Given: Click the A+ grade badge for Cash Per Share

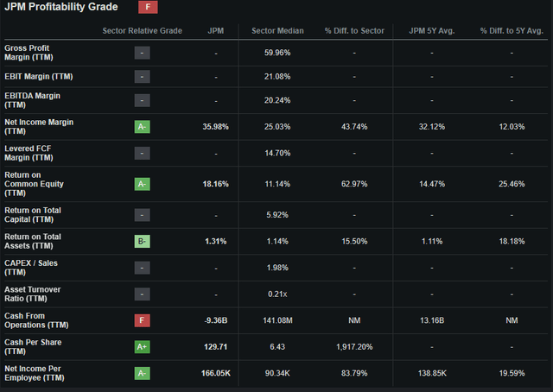Looking at the screenshot, I should (x=142, y=347).
